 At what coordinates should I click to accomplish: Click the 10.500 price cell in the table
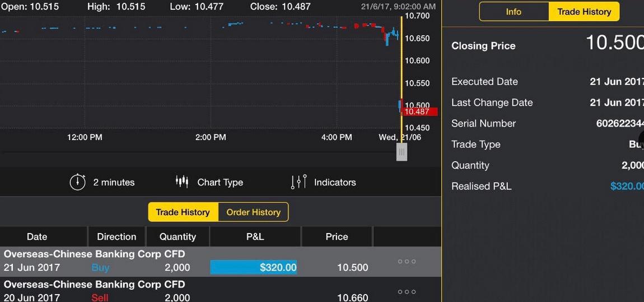352,268
